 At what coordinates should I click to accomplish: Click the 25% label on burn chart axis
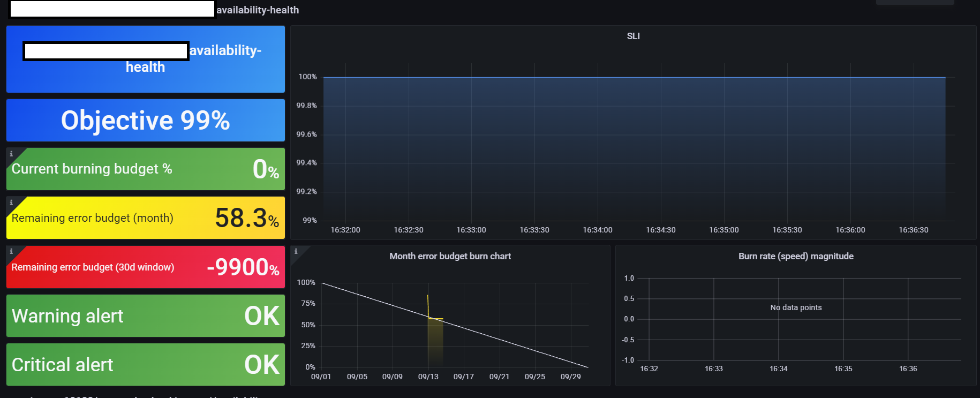[x=308, y=346]
